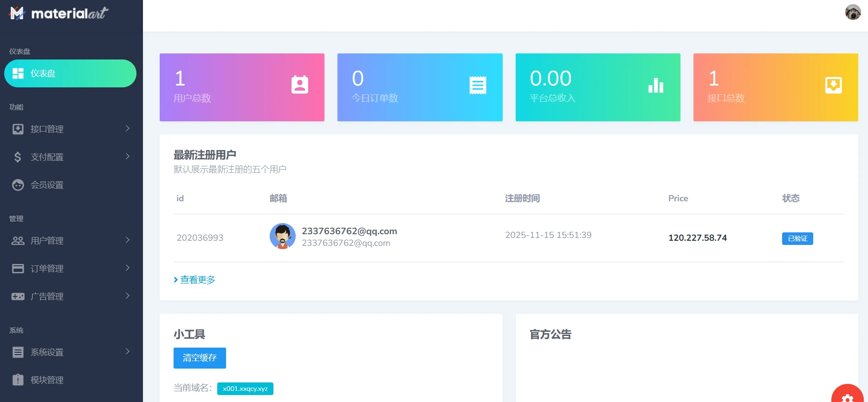Click the 接口总数 label
This screenshot has width=868, height=402.
tap(726, 98)
